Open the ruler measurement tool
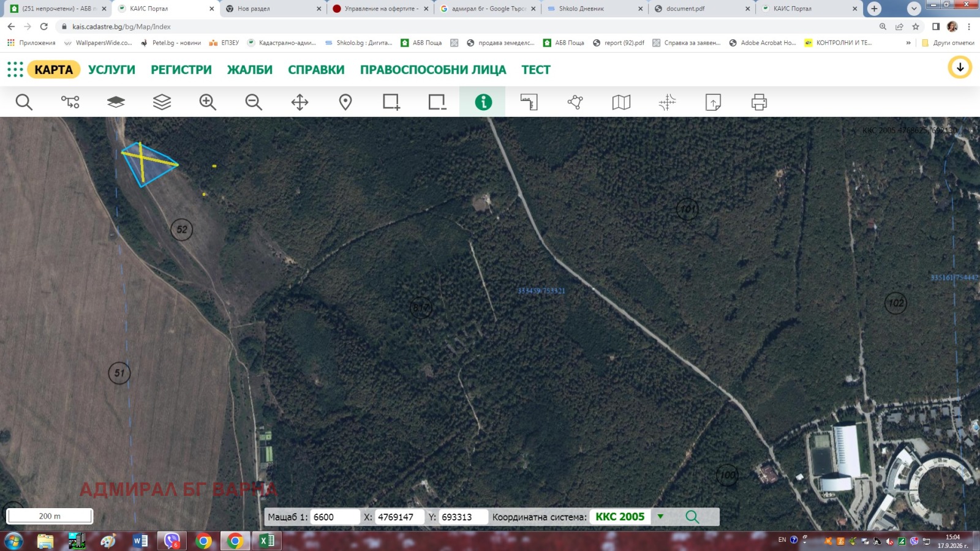The image size is (980, 551). point(529,102)
